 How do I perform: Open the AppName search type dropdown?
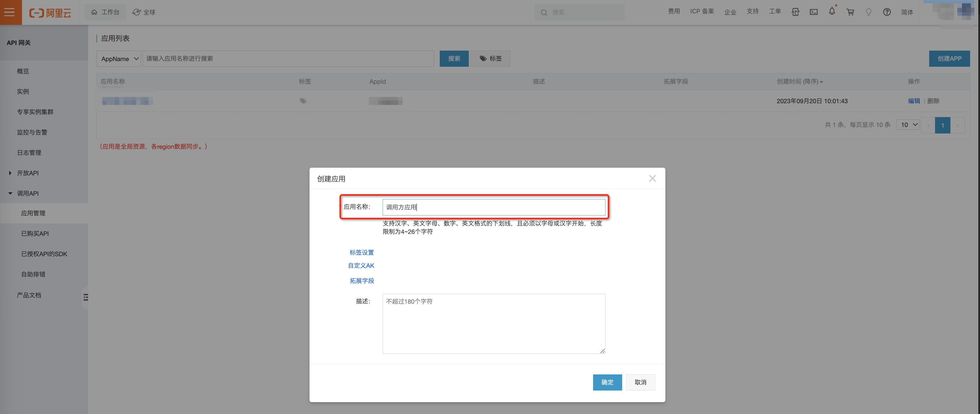click(x=119, y=59)
